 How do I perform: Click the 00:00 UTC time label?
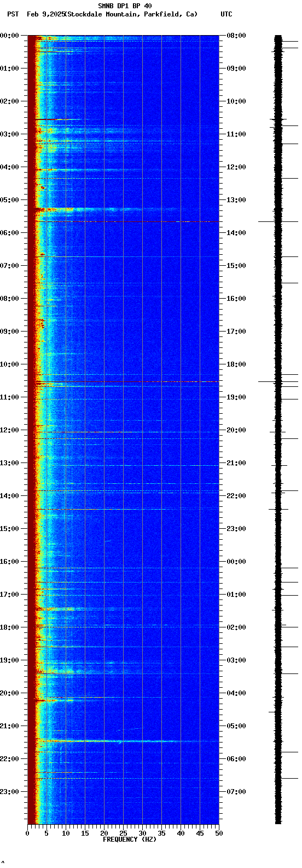(236, 562)
